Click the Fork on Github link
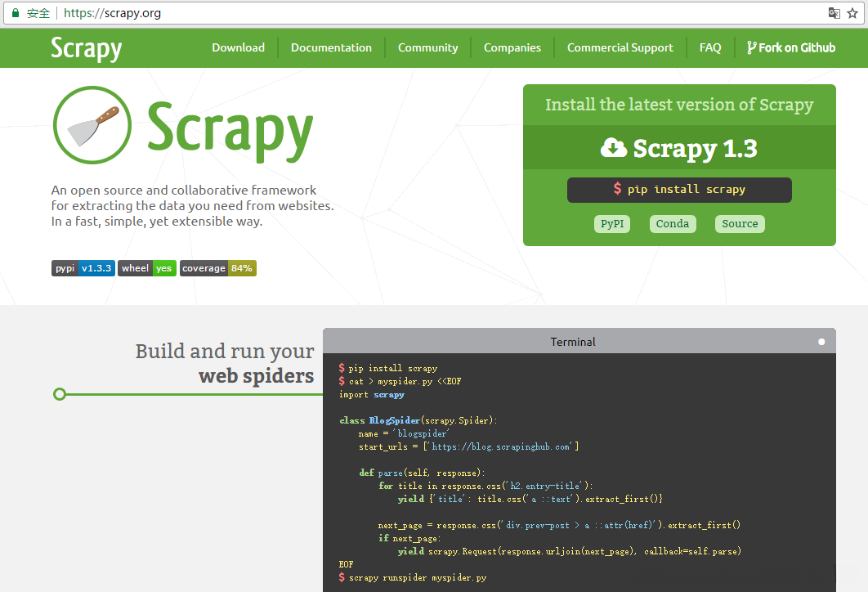This screenshot has height=592, width=868. (x=791, y=47)
